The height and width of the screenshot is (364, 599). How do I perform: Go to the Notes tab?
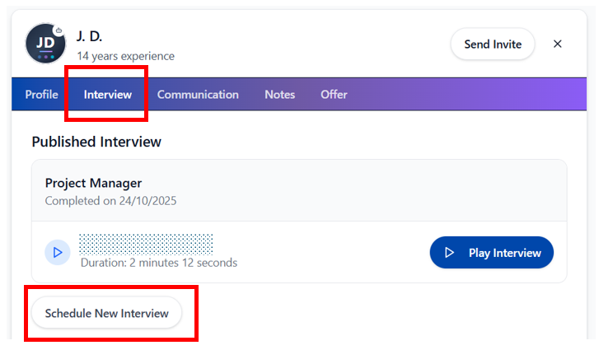pyautogui.click(x=279, y=95)
